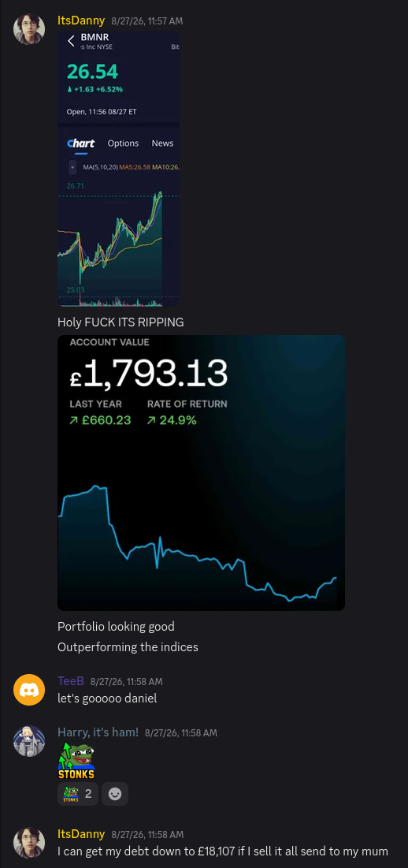This screenshot has height=868, width=408.
Task: Open TeeB's orange Discord avatar
Action: 28,690
